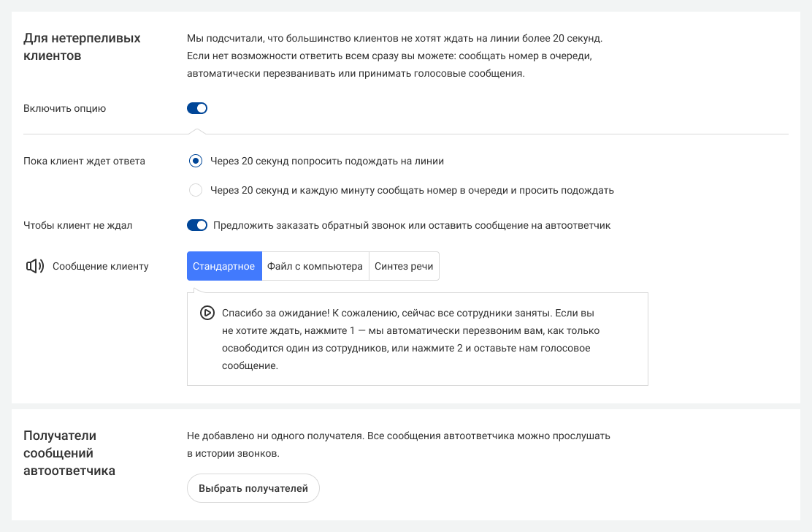Click the Чтобы клиент не ждал label
Image resolution: width=812 pixels, height=532 pixels.
(77, 225)
